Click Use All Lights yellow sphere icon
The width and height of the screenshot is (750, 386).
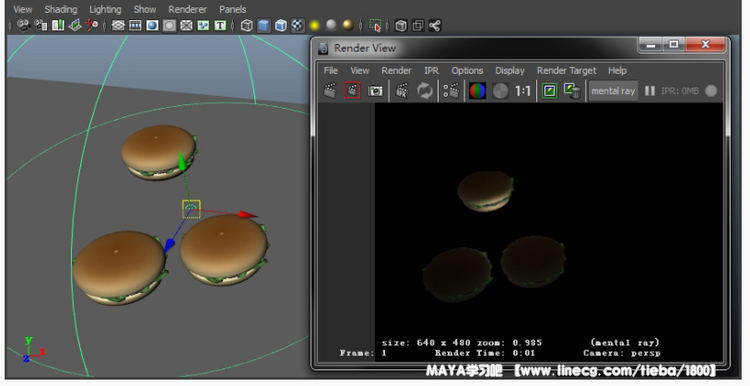coord(314,25)
